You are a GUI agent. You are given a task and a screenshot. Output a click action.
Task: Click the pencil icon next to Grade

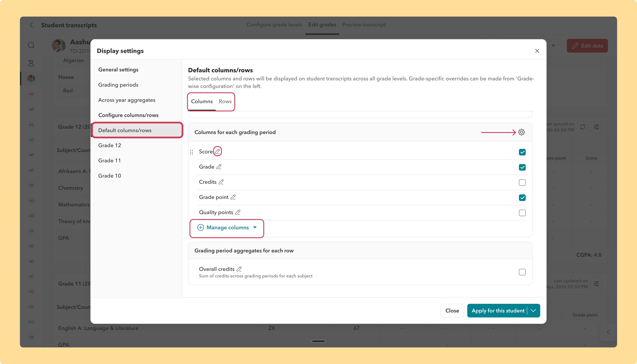click(x=219, y=167)
